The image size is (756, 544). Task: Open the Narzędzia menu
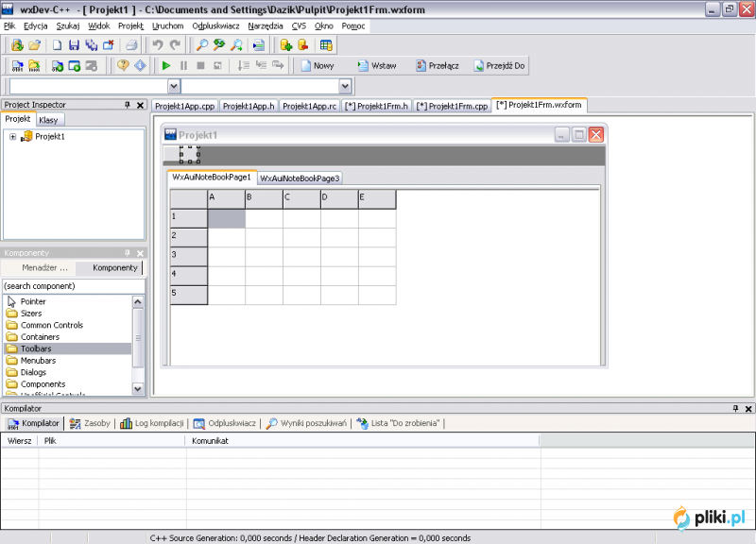266,26
